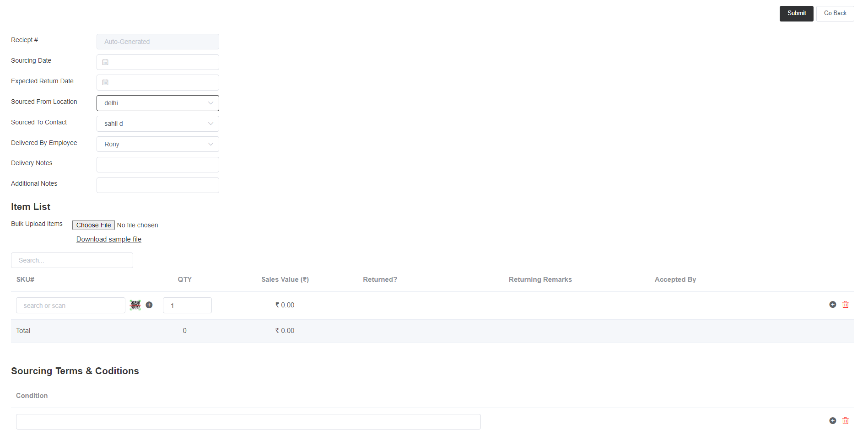Click the Go Back button
This screenshot has height=435, width=868.
[835, 13]
